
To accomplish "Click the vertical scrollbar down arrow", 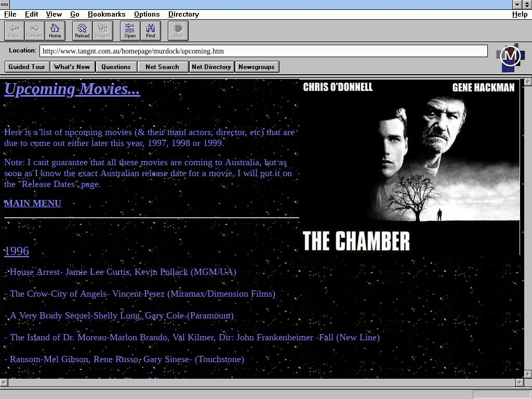I will point(528,374).
